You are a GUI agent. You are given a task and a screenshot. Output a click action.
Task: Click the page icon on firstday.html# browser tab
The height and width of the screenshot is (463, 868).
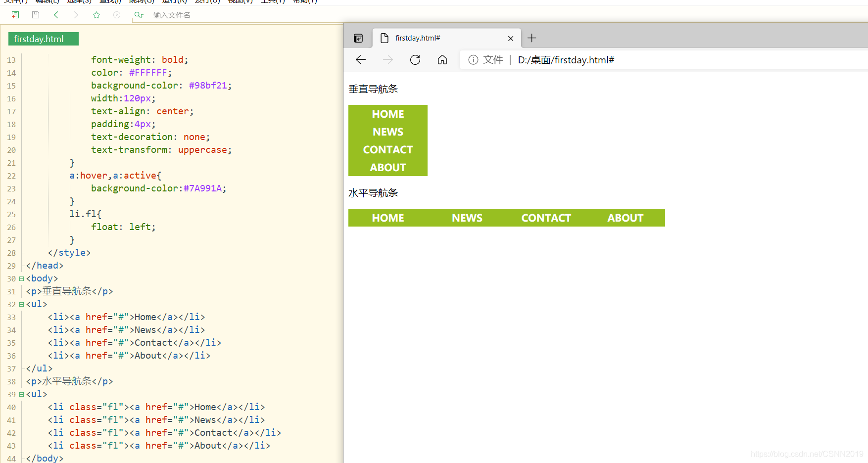(x=385, y=38)
